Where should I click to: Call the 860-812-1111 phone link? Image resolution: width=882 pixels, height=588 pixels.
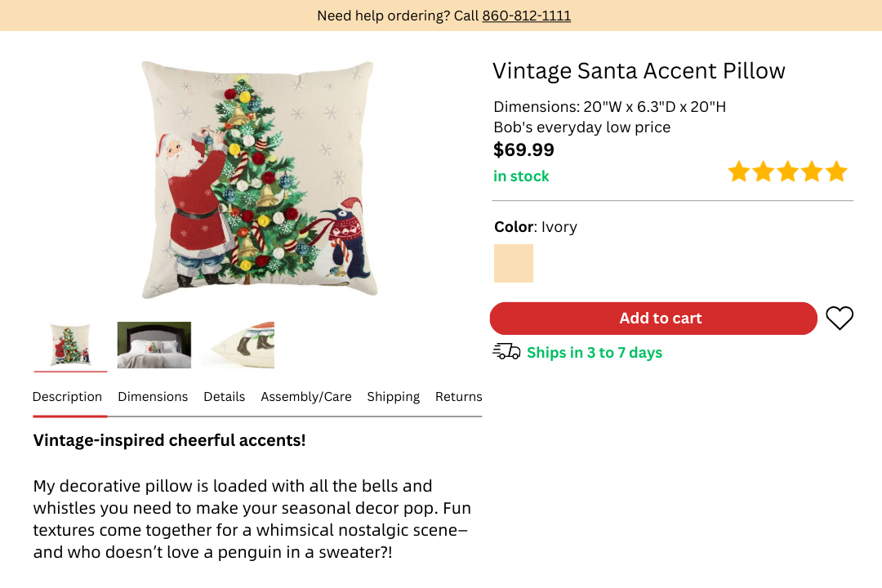click(x=526, y=16)
